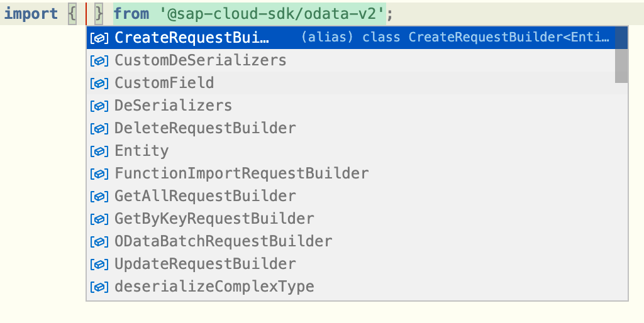Image resolution: width=644 pixels, height=323 pixels.
Task: Choose the Entity completion item
Action: click(142, 151)
